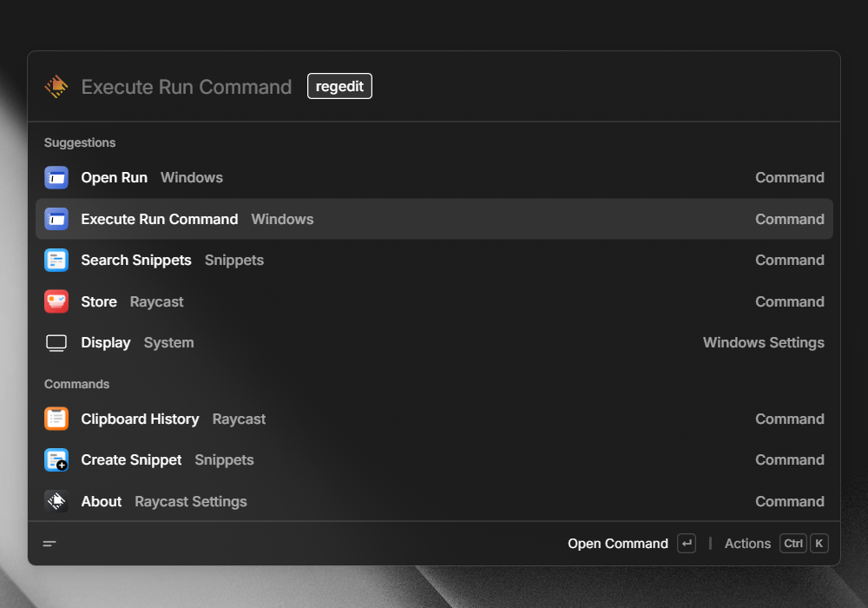Click the Display monitor icon

click(x=56, y=343)
